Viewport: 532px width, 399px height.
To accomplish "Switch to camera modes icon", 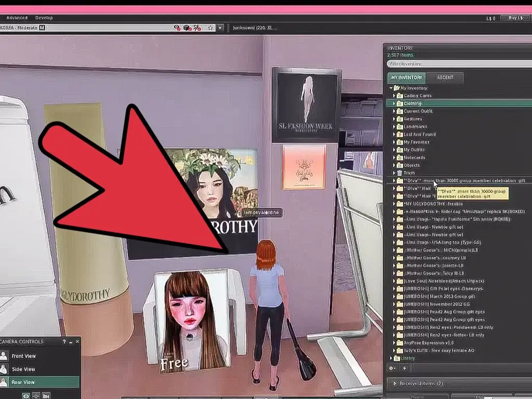I will (x=46, y=395).
